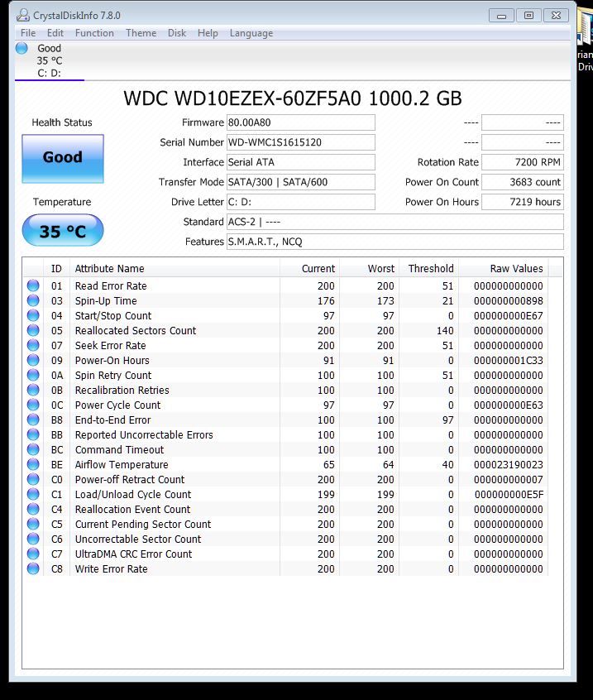Click status orb for Current Pending Sector Count
The height and width of the screenshot is (700, 593).
33,524
